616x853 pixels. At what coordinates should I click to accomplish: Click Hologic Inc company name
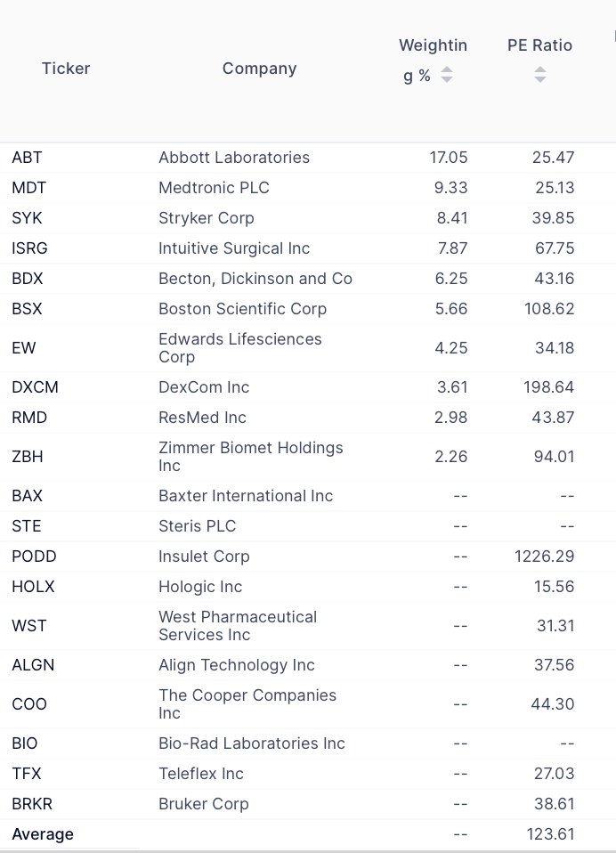tap(200, 587)
